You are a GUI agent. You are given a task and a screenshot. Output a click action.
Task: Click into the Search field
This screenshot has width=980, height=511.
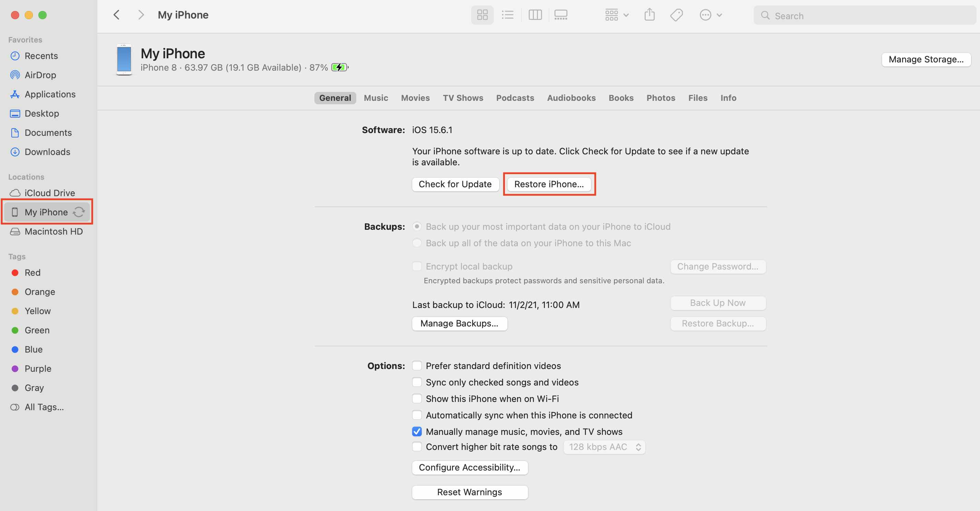coord(865,15)
